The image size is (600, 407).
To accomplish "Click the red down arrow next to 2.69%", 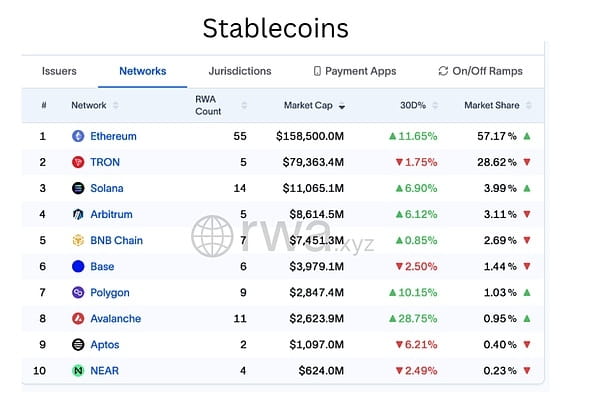I will (x=527, y=240).
